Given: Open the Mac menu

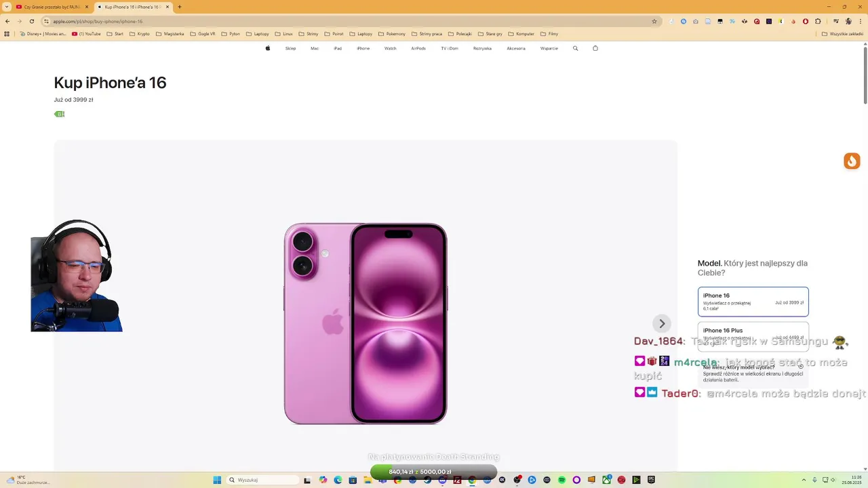Looking at the screenshot, I should (315, 48).
